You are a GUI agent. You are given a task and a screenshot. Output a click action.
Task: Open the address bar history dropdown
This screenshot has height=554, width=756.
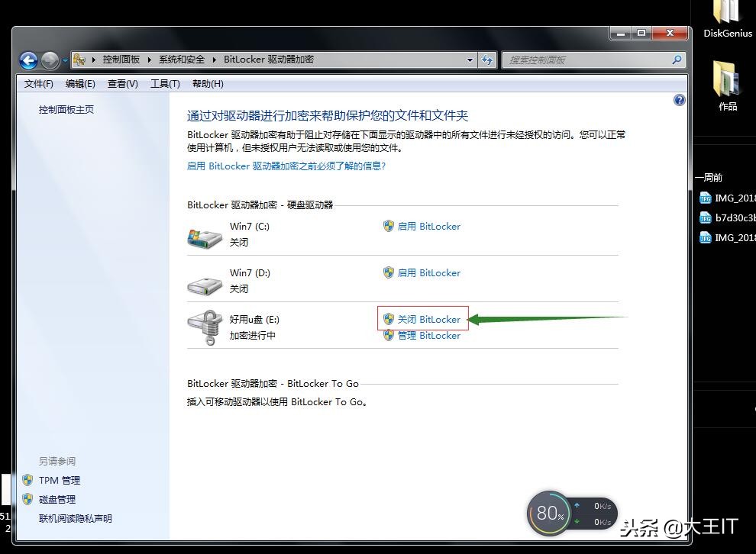pos(470,59)
